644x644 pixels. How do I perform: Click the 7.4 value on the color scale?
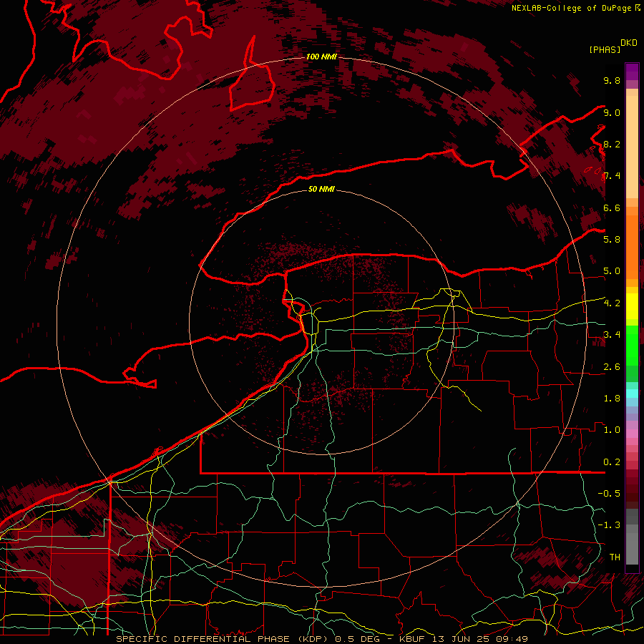[x=612, y=176]
